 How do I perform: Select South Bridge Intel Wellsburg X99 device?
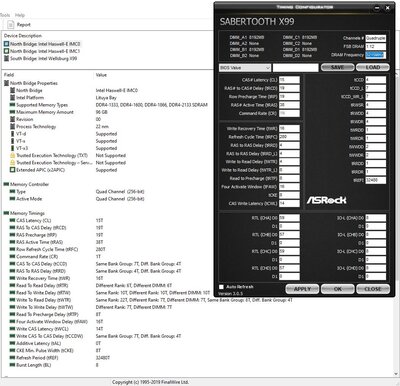click(x=41, y=58)
